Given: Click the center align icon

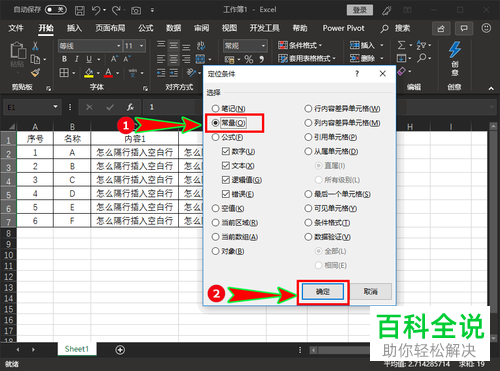Looking at the screenshot, I should click(x=173, y=59).
